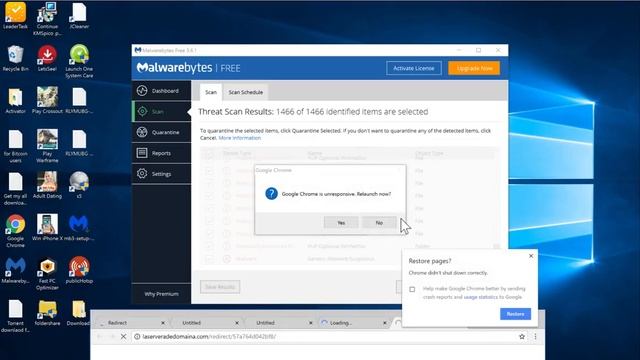Open the Torrent download file icon

point(16,316)
